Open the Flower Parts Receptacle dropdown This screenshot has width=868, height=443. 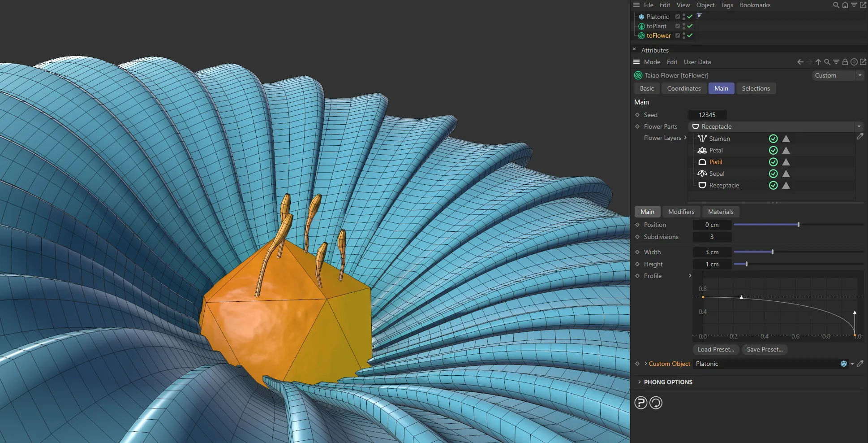(859, 126)
